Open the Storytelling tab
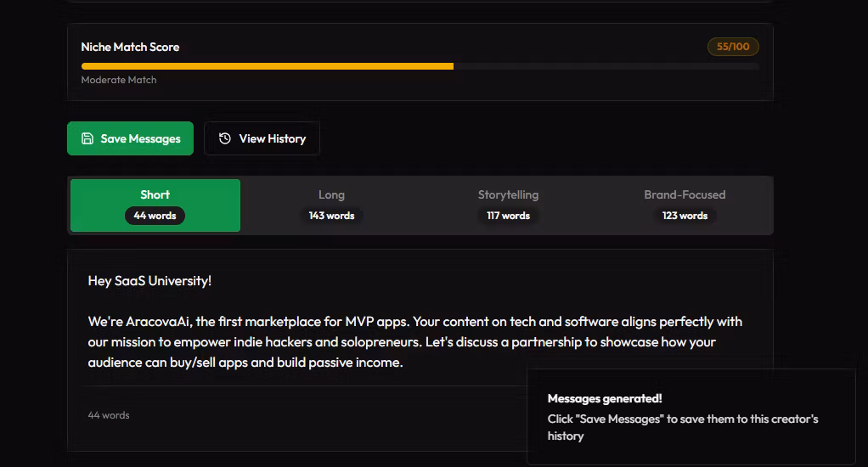Viewport: 868px width, 467px height. pos(508,195)
